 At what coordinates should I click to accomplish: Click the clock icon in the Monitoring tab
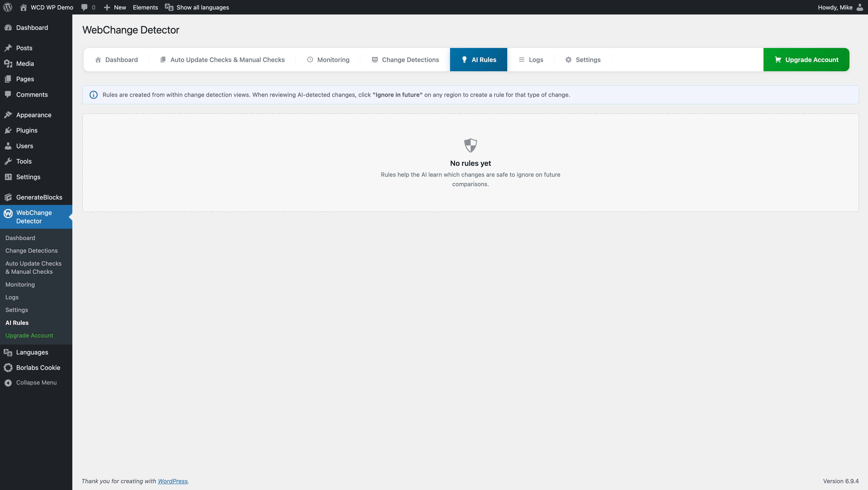click(x=310, y=60)
